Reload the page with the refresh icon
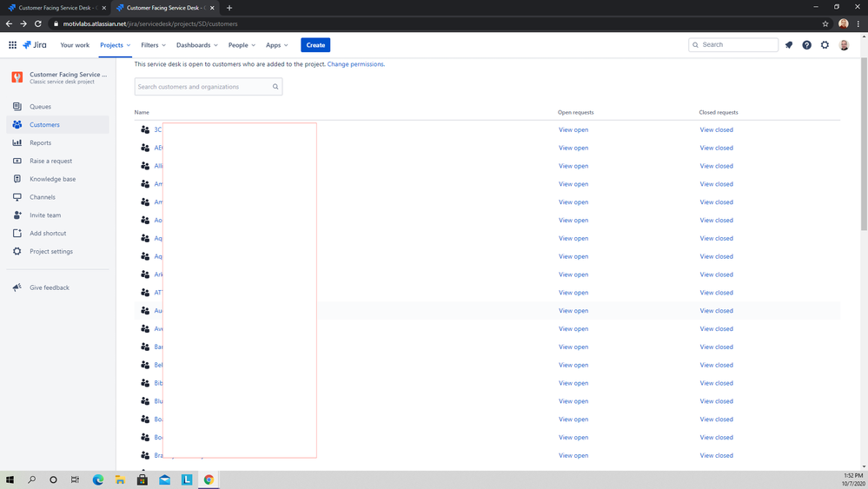This screenshot has height=489, width=868. (x=37, y=23)
